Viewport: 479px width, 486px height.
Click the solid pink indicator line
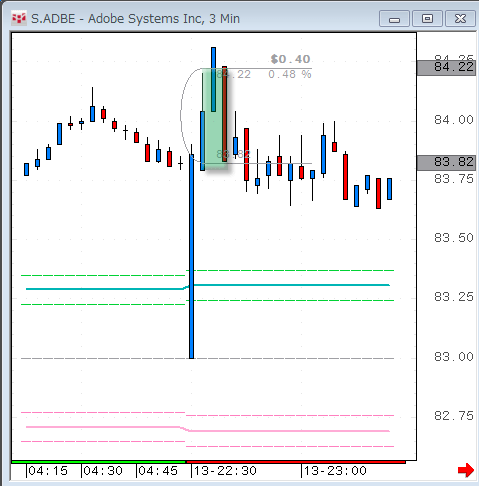tap(208, 430)
